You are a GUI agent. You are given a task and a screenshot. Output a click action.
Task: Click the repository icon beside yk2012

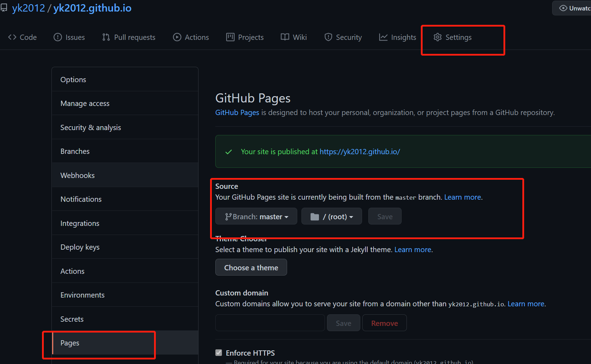click(4, 8)
